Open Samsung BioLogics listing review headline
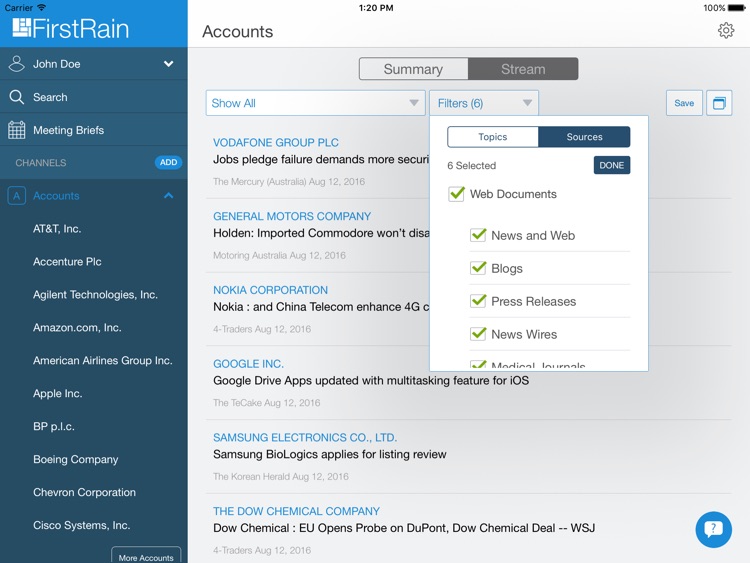This screenshot has width=750, height=563. pos(330,454)
